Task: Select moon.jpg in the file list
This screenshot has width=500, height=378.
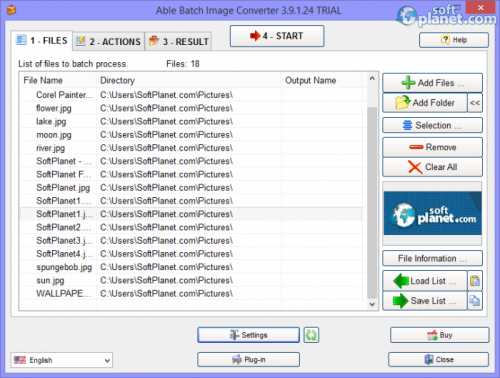Action: pos(191,135)
